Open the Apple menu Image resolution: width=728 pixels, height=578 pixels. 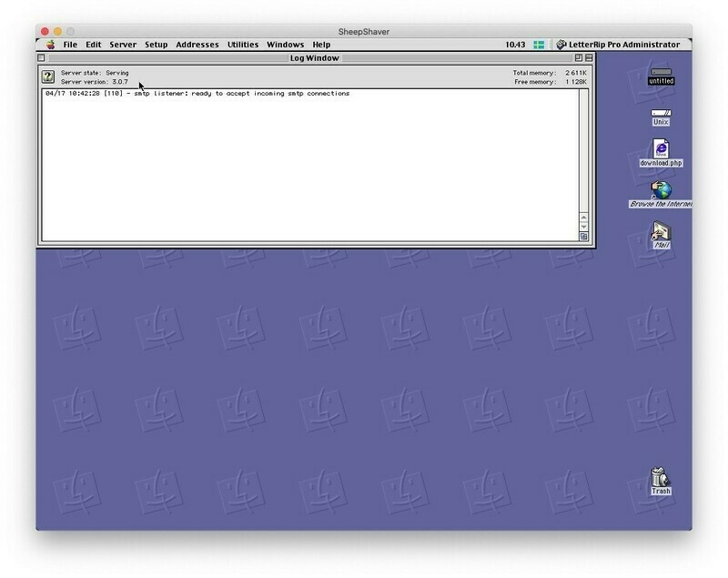50,45
